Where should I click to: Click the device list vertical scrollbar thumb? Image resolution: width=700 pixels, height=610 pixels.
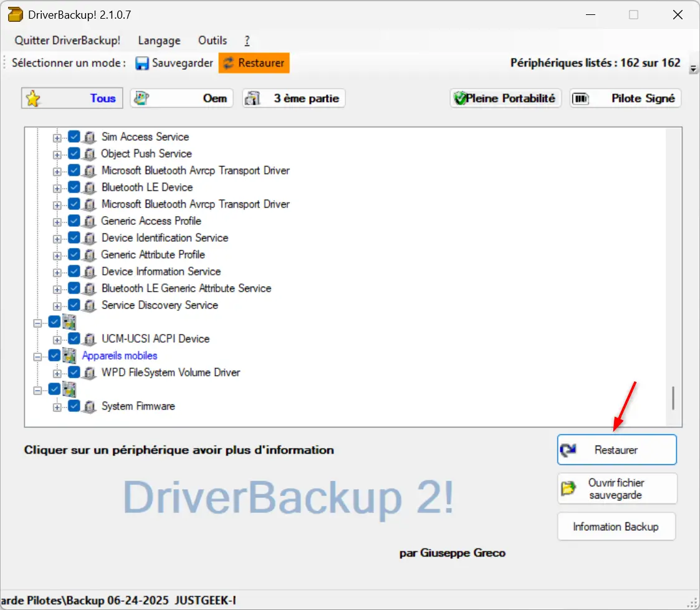click(673, 398)
